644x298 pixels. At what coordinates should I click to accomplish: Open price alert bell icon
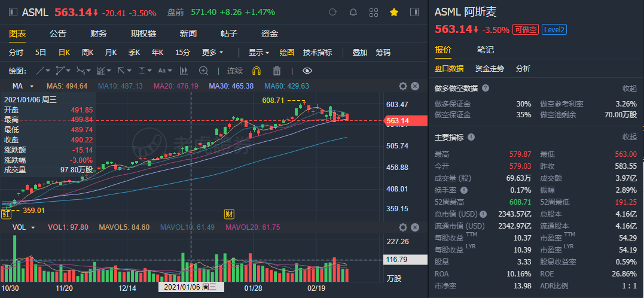(353, 13)
